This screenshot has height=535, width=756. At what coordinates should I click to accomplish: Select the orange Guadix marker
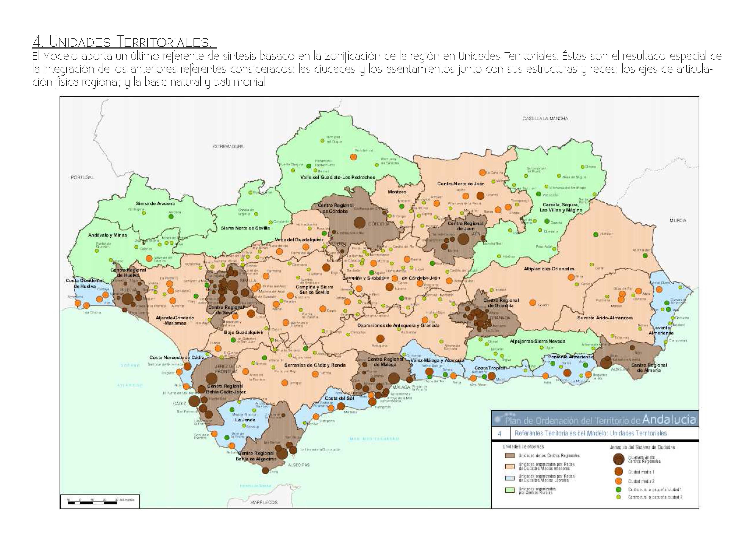[x=533, y=303]
